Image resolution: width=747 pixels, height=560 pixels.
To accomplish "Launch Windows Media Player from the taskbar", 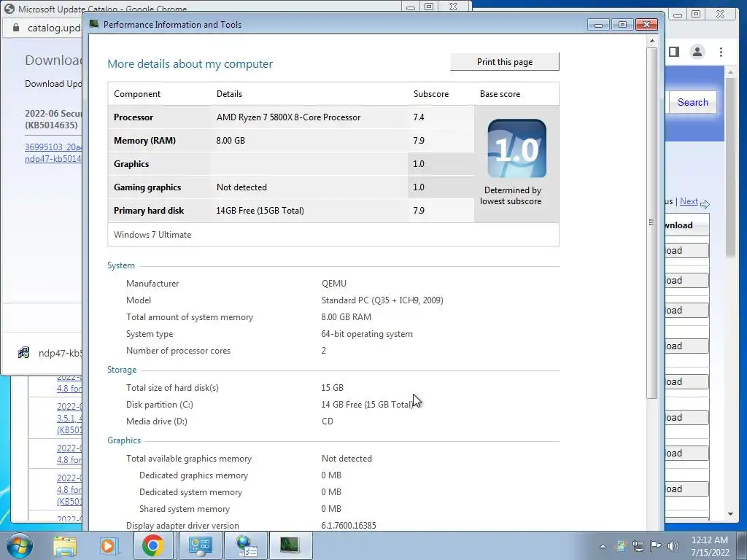I will coord(109,545).
